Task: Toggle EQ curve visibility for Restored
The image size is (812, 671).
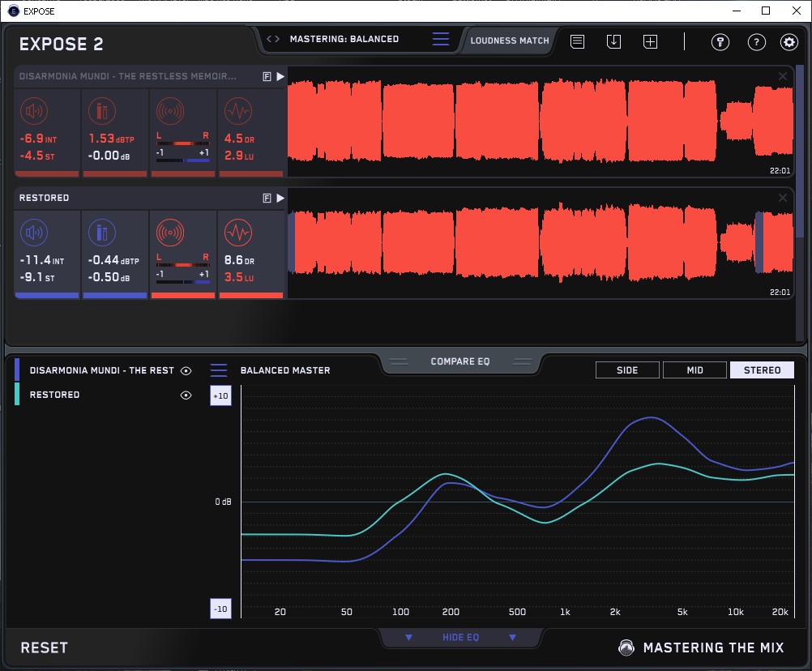Action: [186, 395]
